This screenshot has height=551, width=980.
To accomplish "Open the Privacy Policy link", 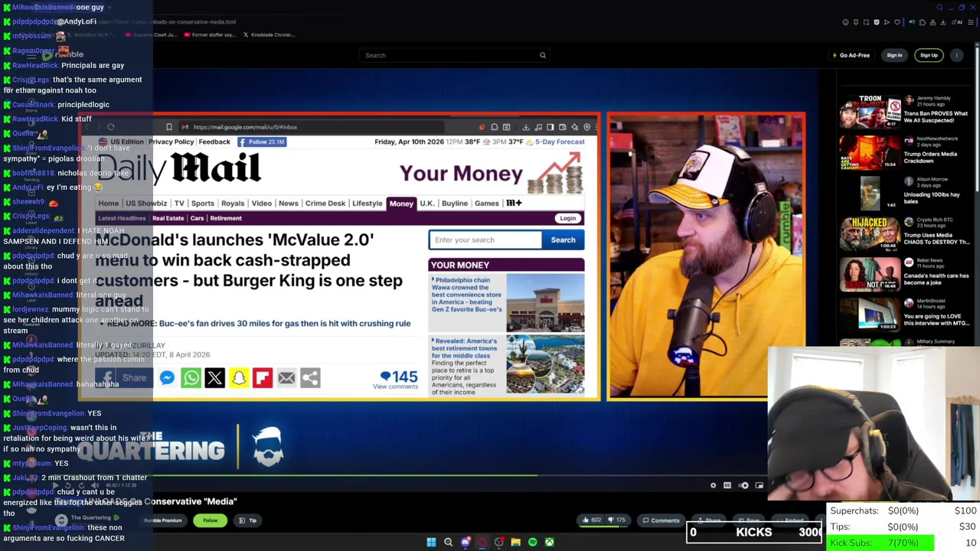I will coord(171,142).
